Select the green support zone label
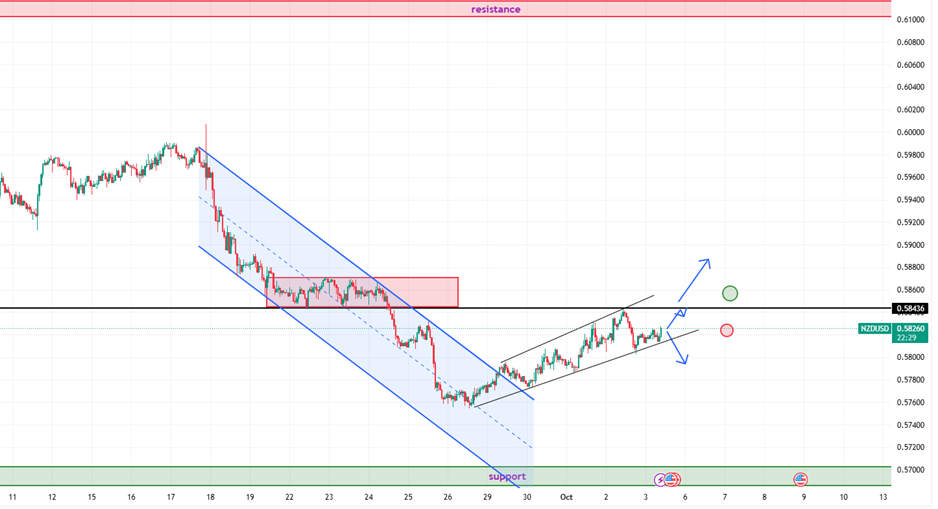The image size is (938, 509). (x=507, y=477)
